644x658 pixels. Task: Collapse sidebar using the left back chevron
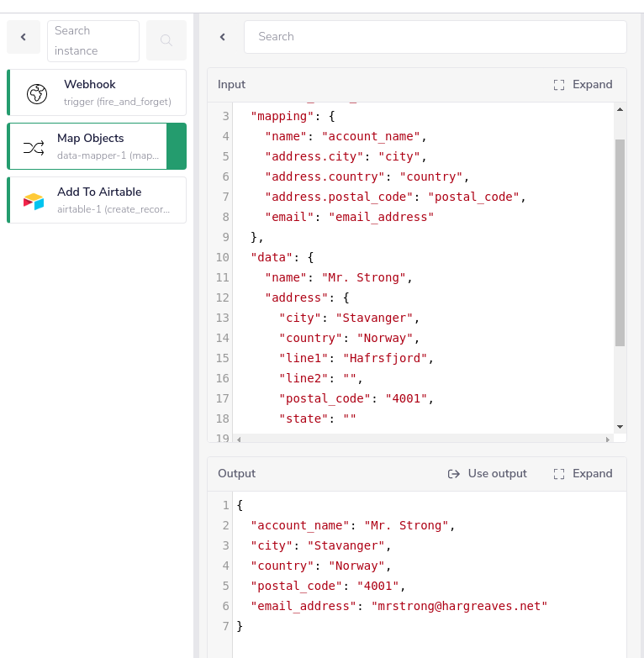(x=24, y=38)
